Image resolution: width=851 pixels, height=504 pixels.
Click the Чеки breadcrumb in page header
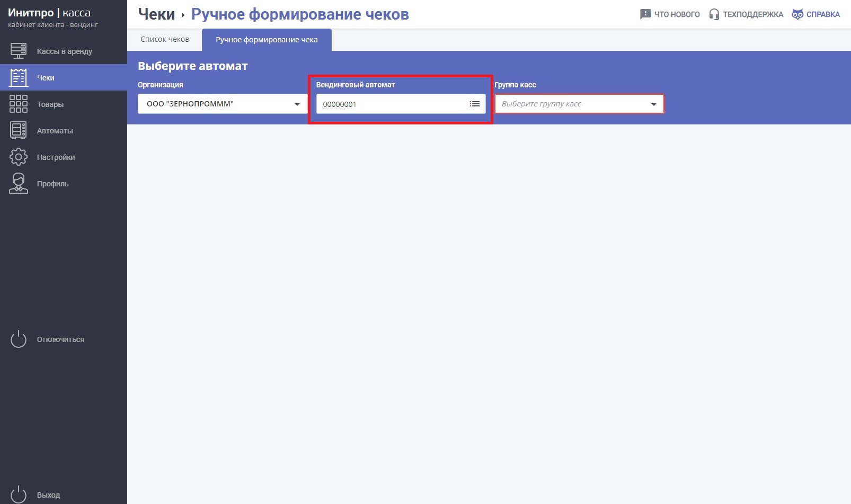point(156,14)
